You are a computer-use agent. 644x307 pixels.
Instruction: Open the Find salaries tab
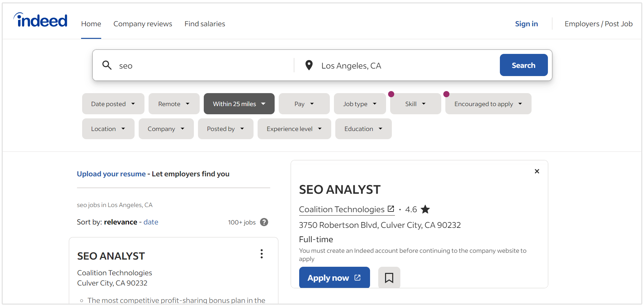(204, 24)
